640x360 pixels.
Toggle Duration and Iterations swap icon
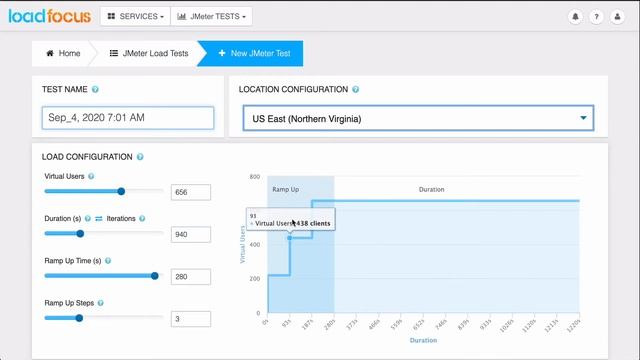[99, 218]
